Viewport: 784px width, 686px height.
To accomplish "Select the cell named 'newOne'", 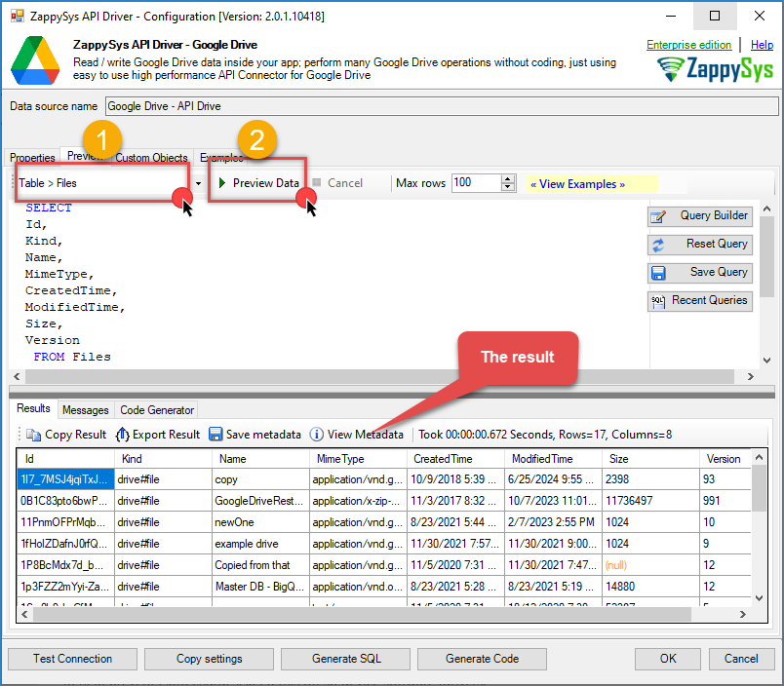I will (x=260, y=522).
